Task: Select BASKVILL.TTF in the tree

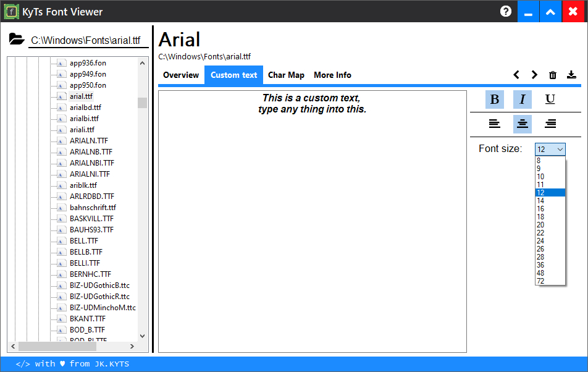Action: tap(91, 219)
